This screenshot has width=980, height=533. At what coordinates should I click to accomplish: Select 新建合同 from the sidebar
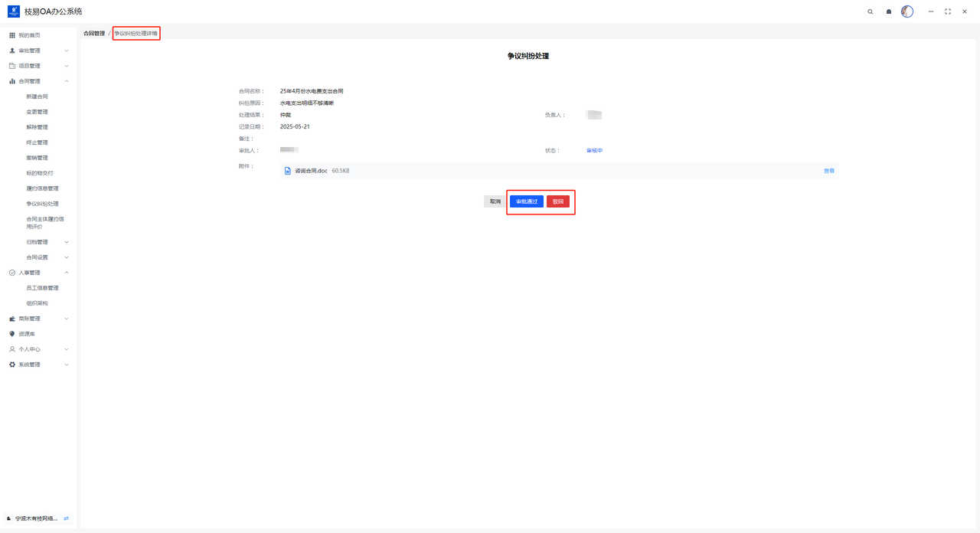coord(37,96)
